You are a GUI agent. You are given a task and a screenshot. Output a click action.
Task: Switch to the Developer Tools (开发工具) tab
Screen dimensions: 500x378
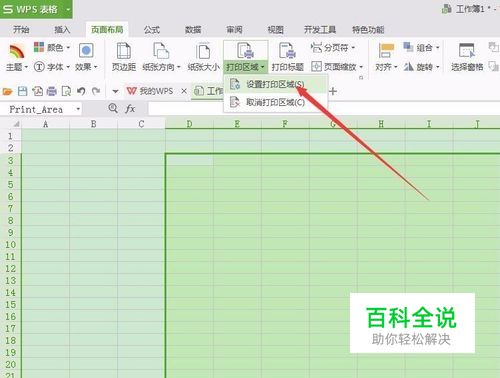(320, 30)
